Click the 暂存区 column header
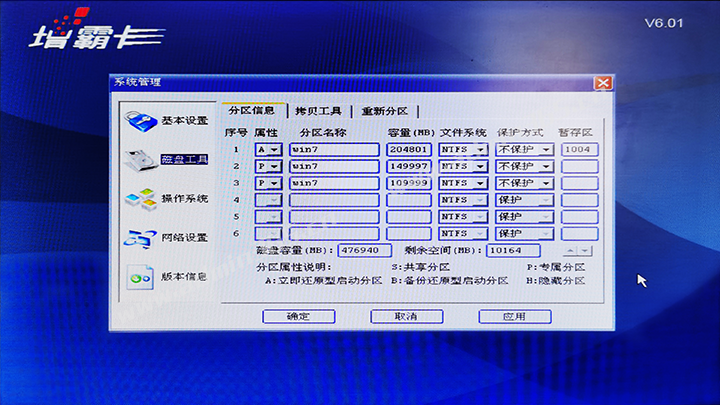Image resolution: width=720 pixels, height=405 pixels. coord(575,133)
